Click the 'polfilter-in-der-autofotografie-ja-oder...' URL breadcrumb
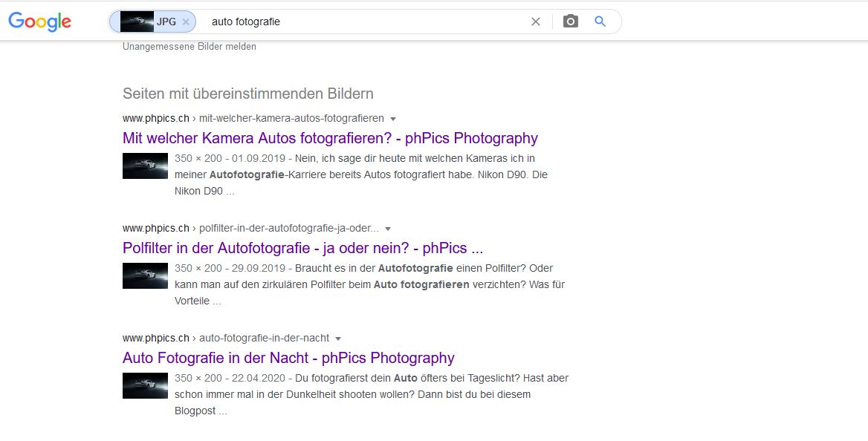This screenshot has width=868, height=441. (289, 229)
